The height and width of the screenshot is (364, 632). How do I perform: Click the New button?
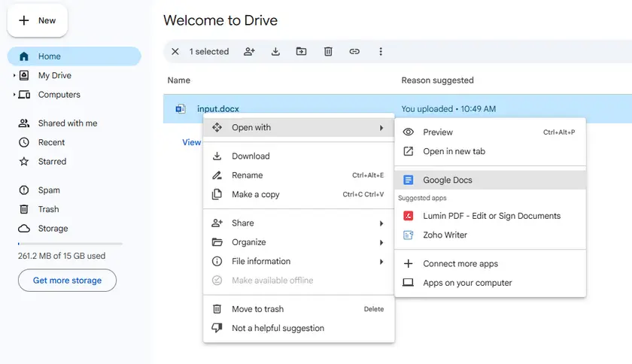[38, 20]
